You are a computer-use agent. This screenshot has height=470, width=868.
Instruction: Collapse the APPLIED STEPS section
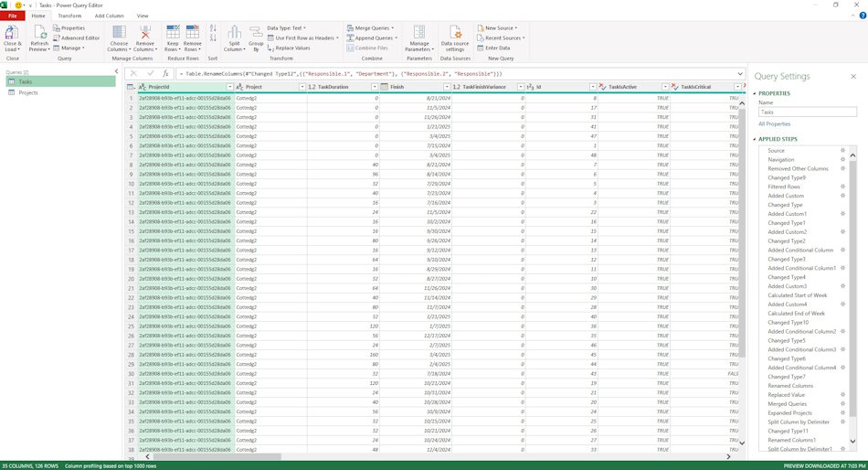click(x=755, y=139)
